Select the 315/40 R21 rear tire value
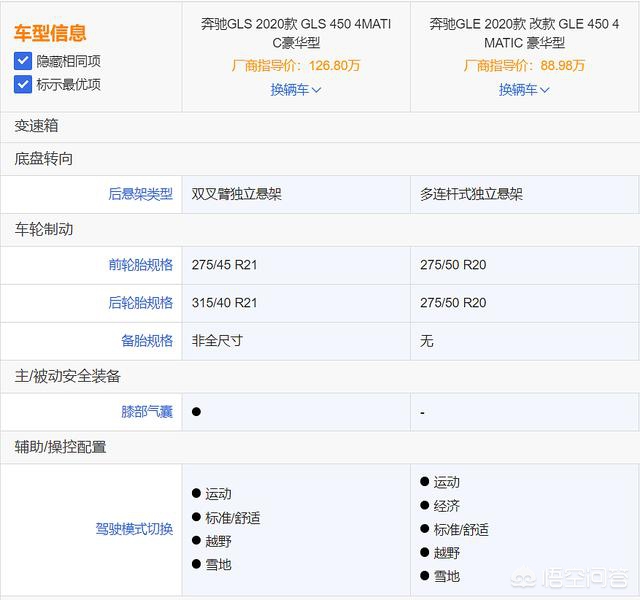The width and height of the screenshot is (640, 600). click(224, 303)
